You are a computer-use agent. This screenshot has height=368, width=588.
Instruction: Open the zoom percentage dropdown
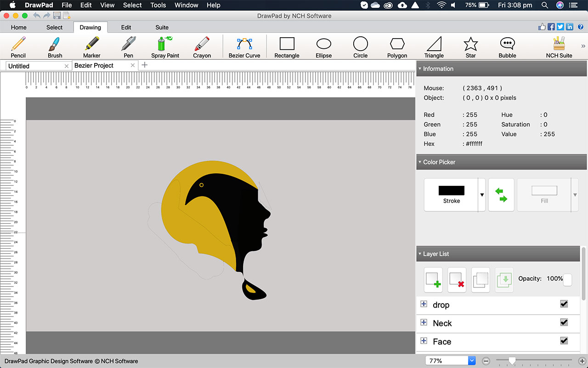point(471,361)
